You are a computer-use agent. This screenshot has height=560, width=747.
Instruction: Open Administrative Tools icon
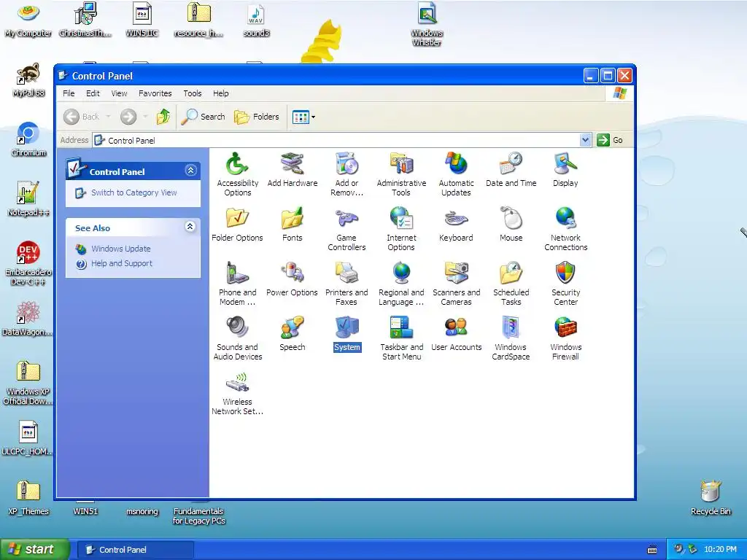coord(402,165)
